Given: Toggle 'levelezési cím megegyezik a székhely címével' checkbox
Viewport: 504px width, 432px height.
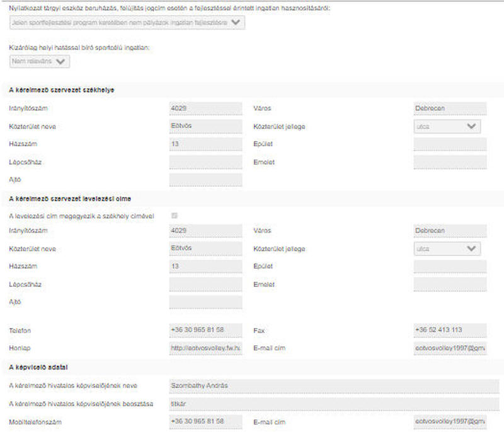Looking at the screenshot, I should tap(175, 216).
